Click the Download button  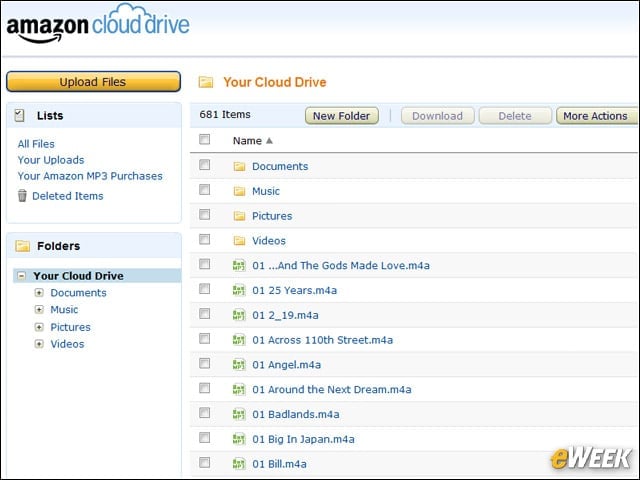[x=438, y=116]
